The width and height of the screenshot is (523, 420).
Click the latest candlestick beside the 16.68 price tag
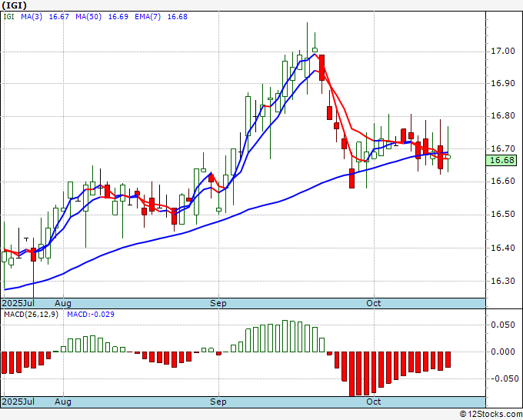click(448, 156)
